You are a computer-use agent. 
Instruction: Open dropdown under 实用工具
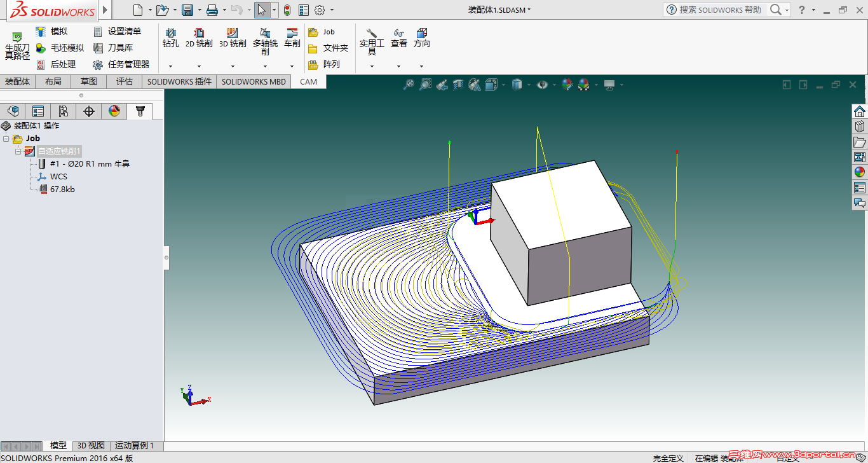pos(372,66)
